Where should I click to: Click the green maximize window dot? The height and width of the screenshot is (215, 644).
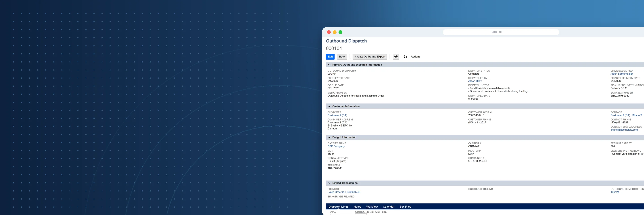pyautogui.click(x=340, y=32)
